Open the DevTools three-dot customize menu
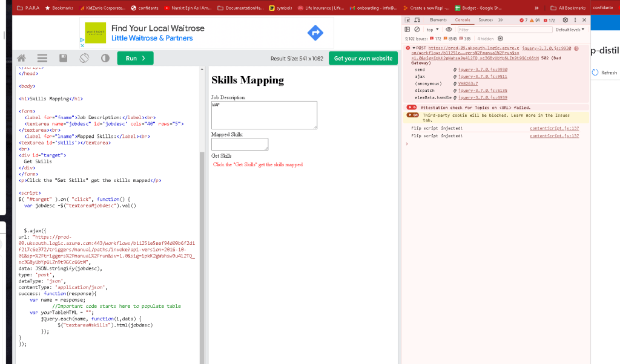The height and width of the screenshot is (364, 620). coord(575,20)
